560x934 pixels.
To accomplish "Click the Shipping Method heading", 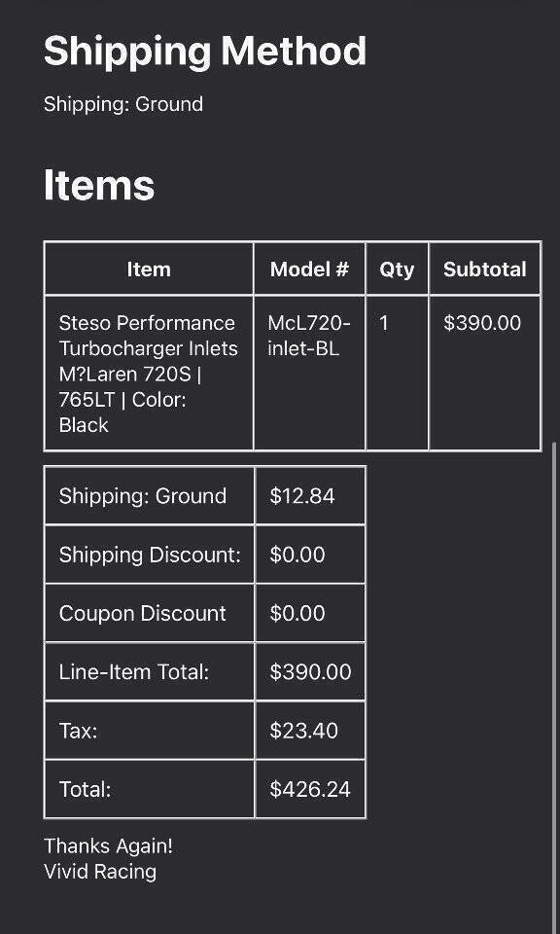I will [205, 52].
